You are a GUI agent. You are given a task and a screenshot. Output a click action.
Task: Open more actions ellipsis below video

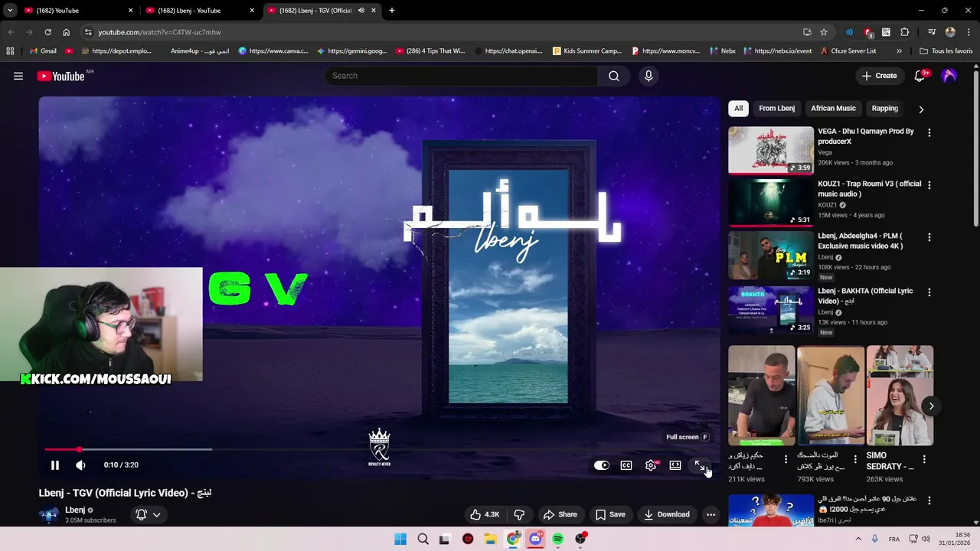tap(710, 514)
